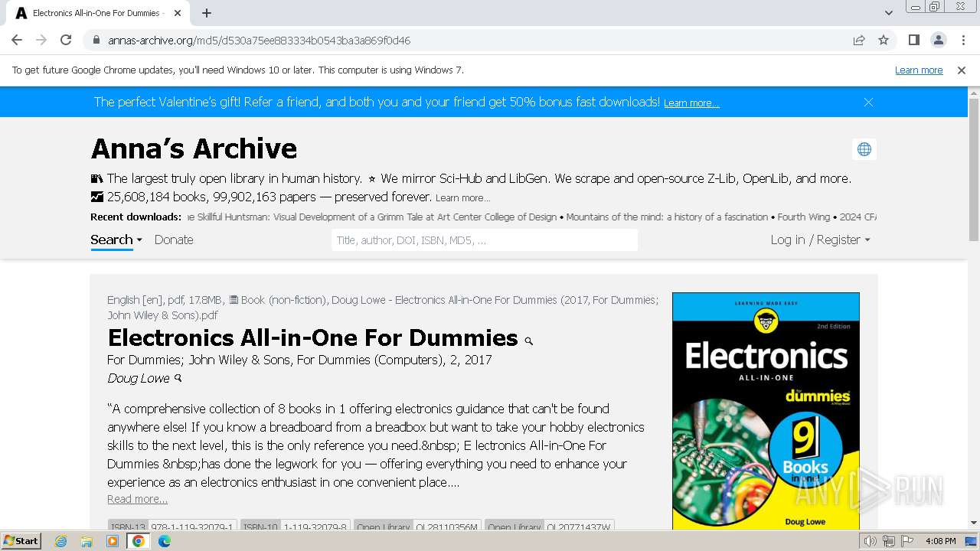Screen dimensions: 980x551
Task: Expand the Search menu dropdown
Action: (116, 240)
